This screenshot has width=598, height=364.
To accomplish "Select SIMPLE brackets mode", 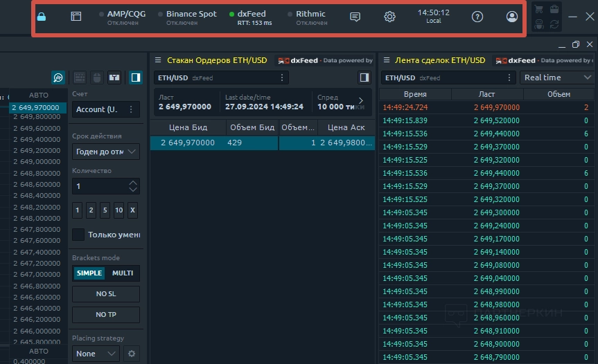I will click(89, 273).
